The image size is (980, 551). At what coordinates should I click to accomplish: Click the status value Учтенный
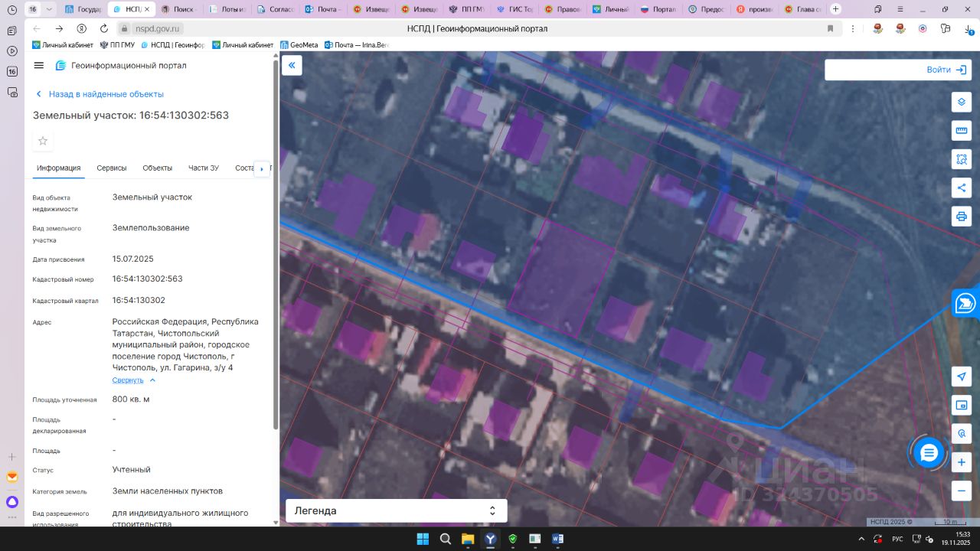pyautogui.click(x=132, y=470)
